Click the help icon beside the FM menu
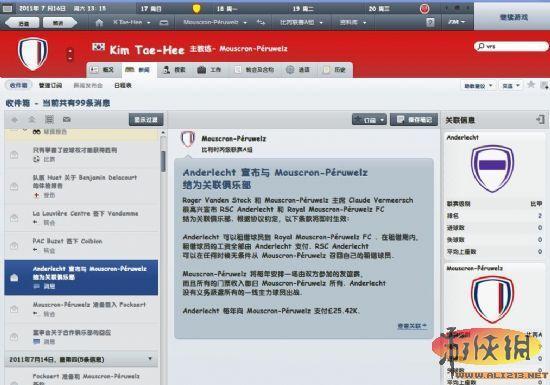This screenshot has height=385, width=550. pyautogui.click(x=430, y=22)
